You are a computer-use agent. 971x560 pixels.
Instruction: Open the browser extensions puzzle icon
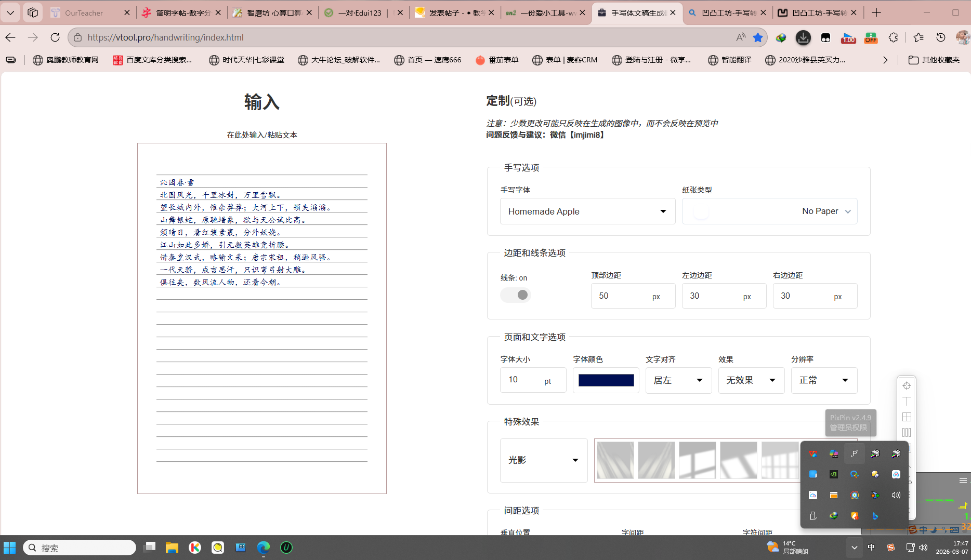pos(893,37)
